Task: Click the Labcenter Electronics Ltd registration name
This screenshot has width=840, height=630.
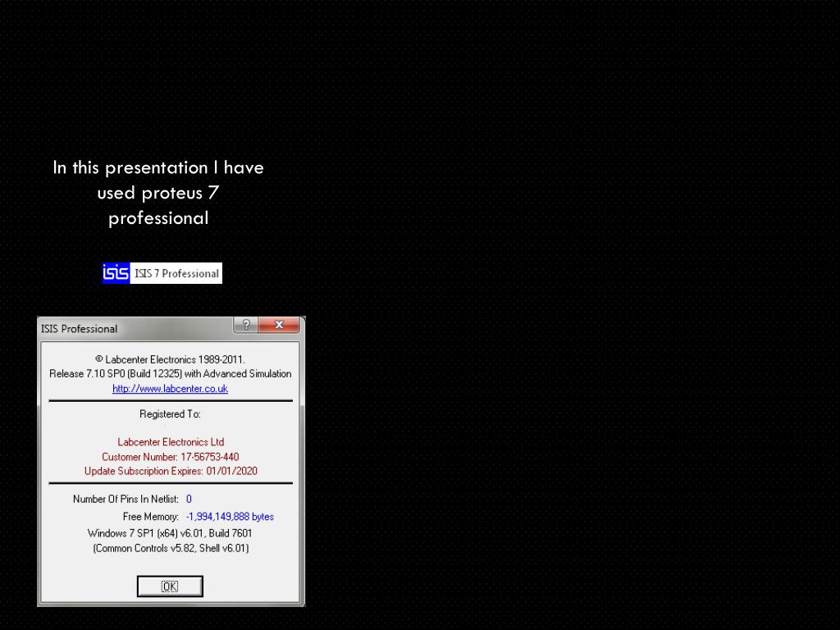Action: point(171,442)
